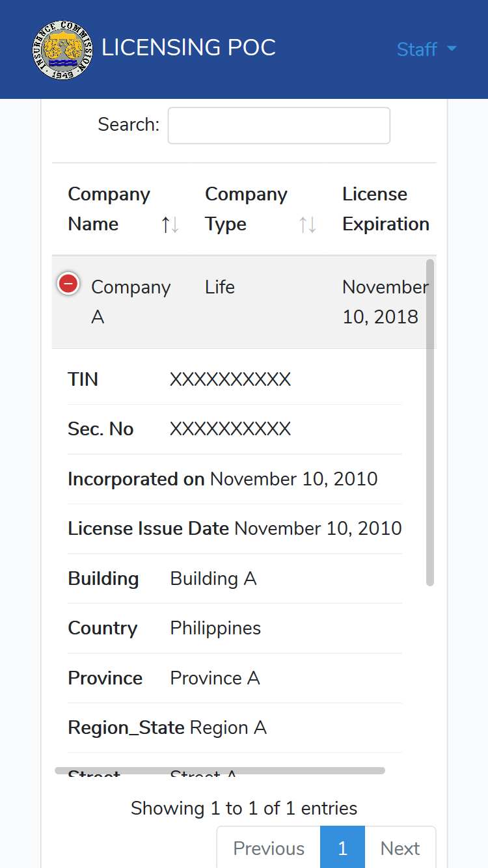
Task: Select page 1 in pagination
Action: (x=343, y=848)
